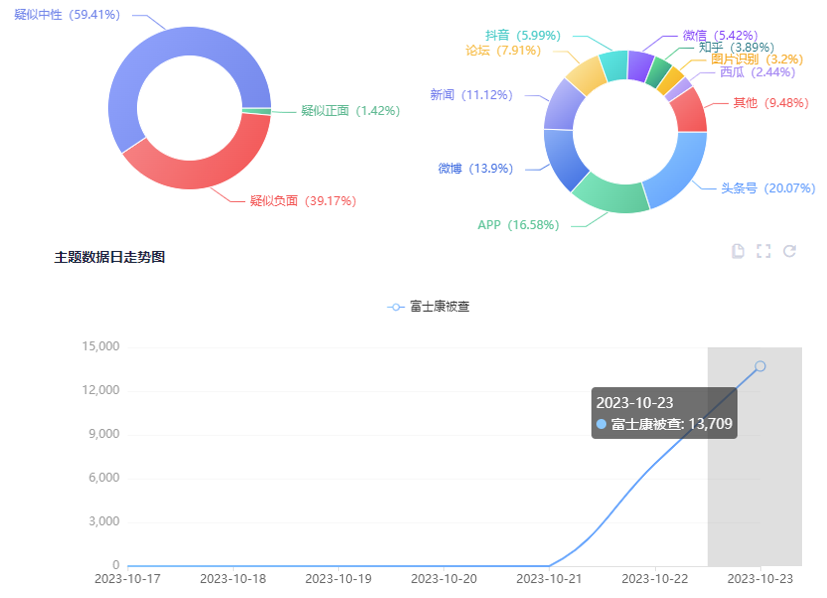Viewport: 827px width, 598px height.
Task: Click the 新闻 (11.12%) label
Action: tap(471, 95)
